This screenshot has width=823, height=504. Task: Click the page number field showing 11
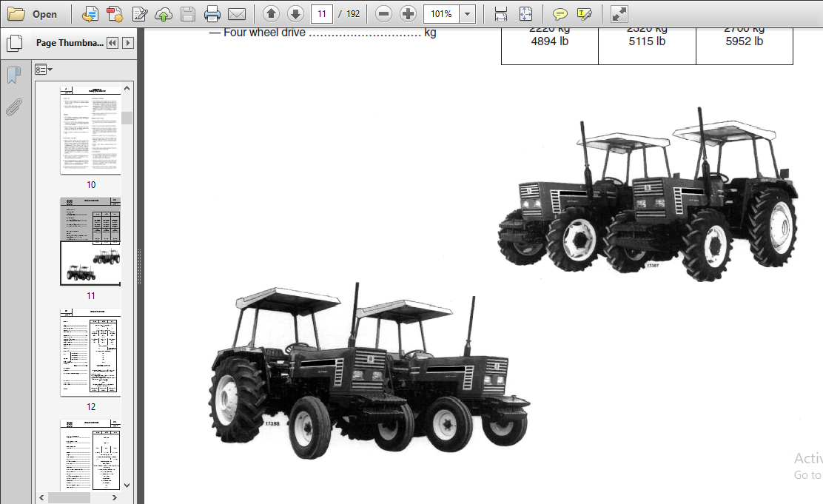322,13
